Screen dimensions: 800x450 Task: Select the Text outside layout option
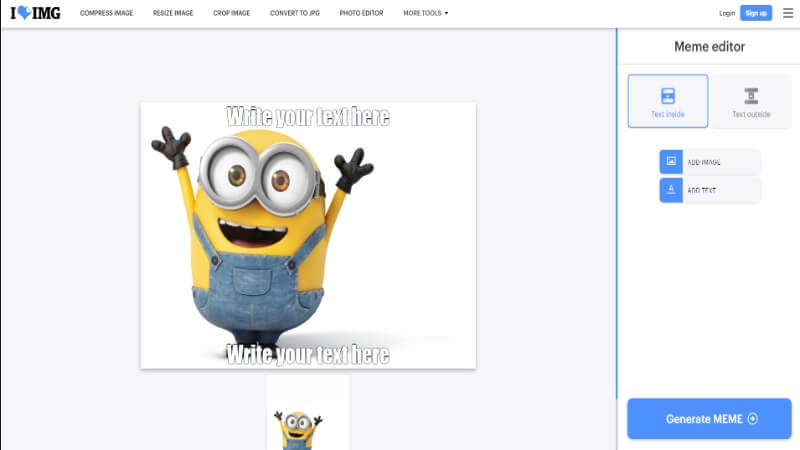(x=751, y=101)
